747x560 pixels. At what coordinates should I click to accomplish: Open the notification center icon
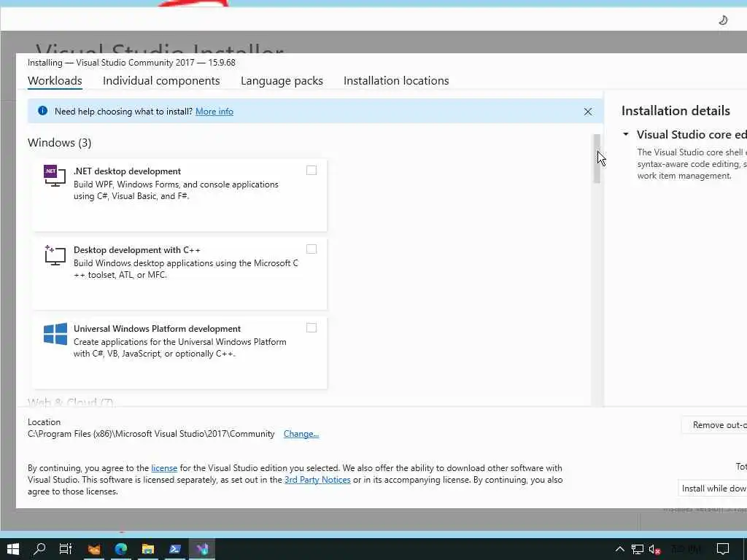click(x=723, y=549)
